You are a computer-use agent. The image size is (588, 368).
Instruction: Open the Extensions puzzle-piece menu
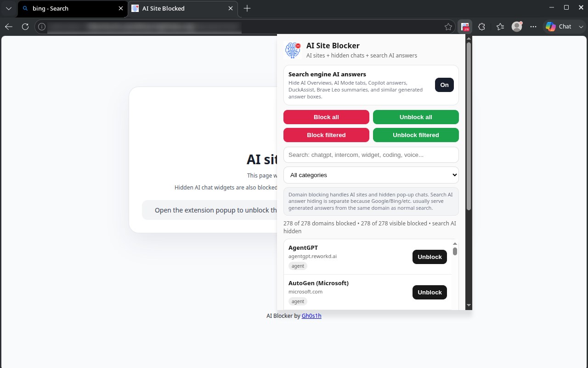[x=481, y=27]
